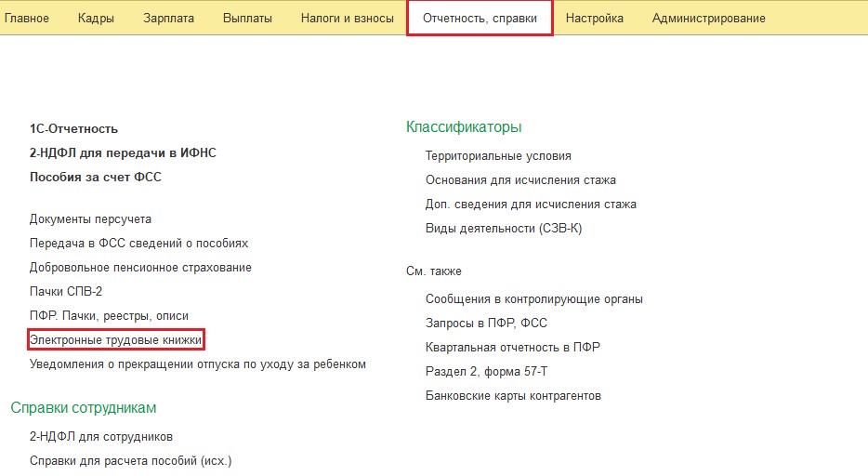868x476 pixels.
Task: Open Документы персучета list
Action: 90,219
